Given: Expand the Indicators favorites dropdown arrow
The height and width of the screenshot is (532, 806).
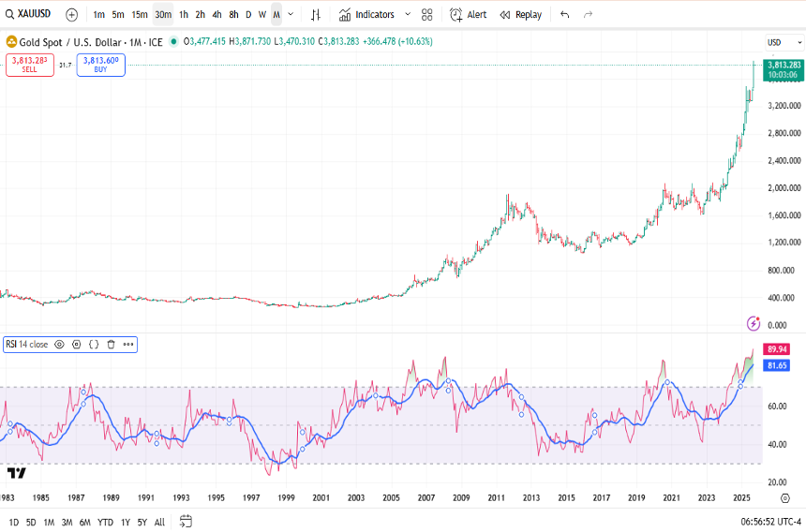Looking at the screenshot, I should click(407, 15).
